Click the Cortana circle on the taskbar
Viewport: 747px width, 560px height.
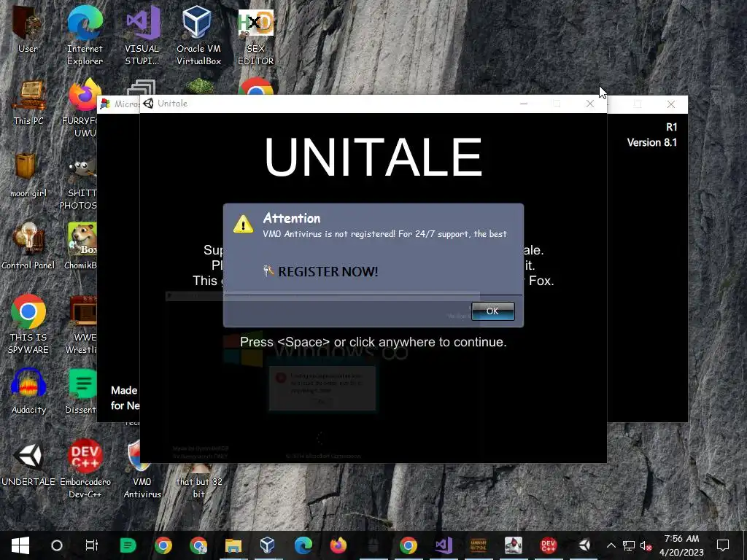coord(57,545)
